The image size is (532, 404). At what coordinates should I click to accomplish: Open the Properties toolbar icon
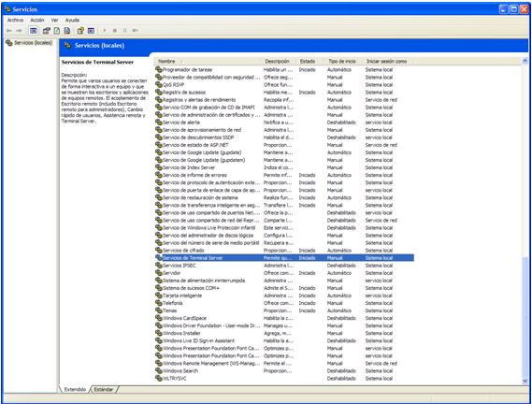(x=46, y=31)
